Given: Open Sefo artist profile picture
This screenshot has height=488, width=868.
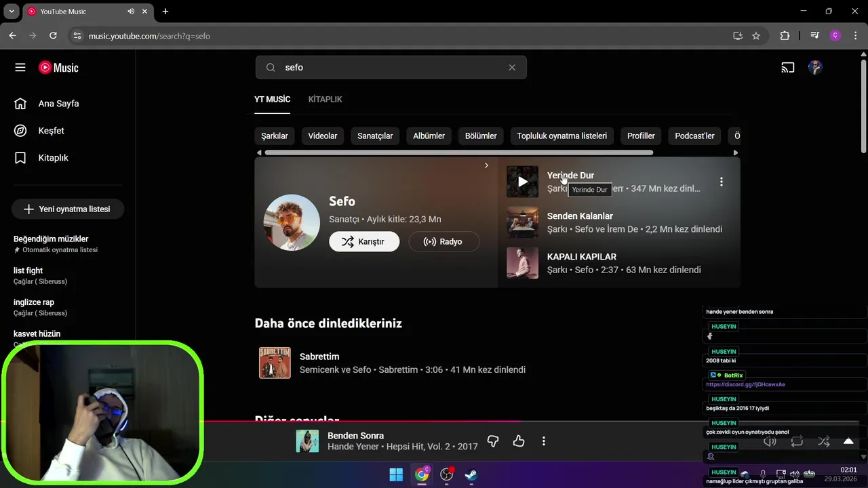Looking at the screenshot, I should 292,223.
